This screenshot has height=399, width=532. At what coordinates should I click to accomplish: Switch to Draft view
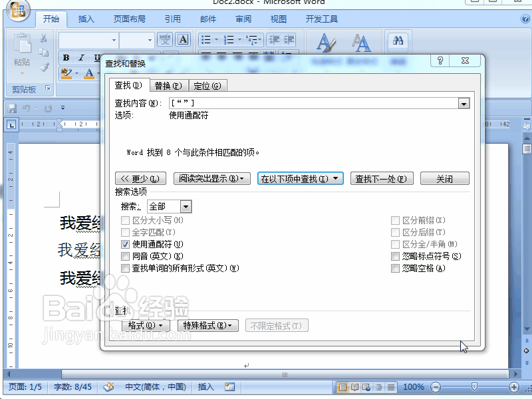click(391, 387)
